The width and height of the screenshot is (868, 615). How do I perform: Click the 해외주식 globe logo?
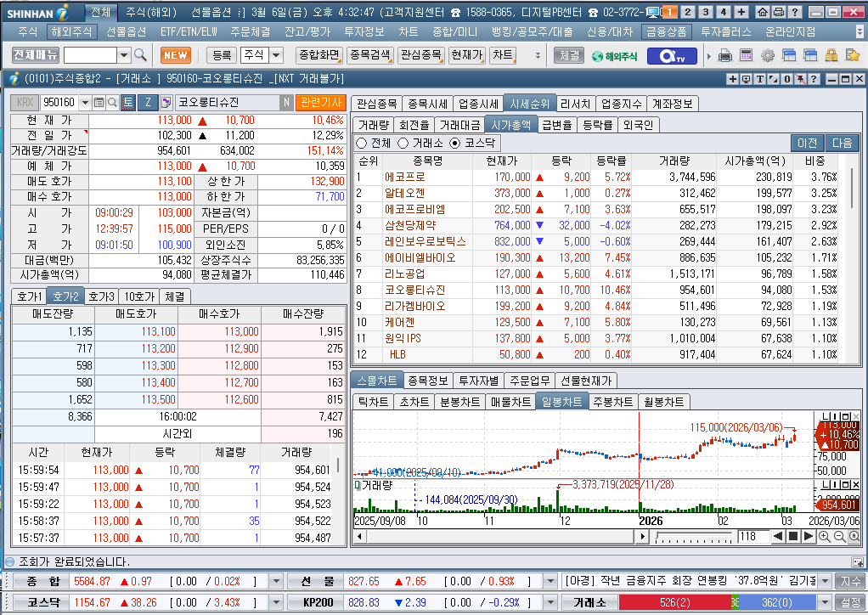[614, 56]
